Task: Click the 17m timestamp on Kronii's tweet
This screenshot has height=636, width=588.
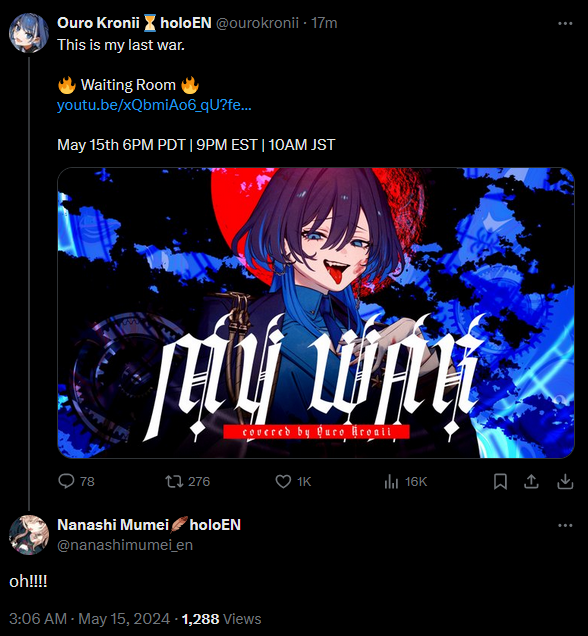Action: click(x=324, y=23)
